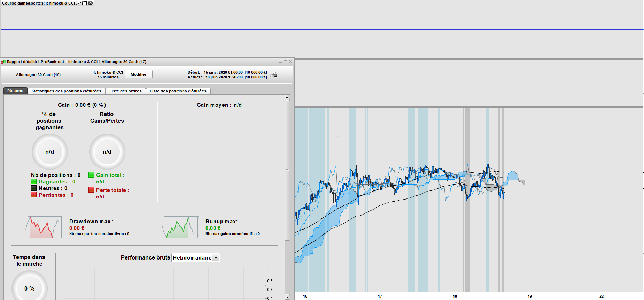Click the Allemagne 30 Cash (1€) instrument label
Screen dimensions: 644x300
pyautogui.click(x=38, y=75)
